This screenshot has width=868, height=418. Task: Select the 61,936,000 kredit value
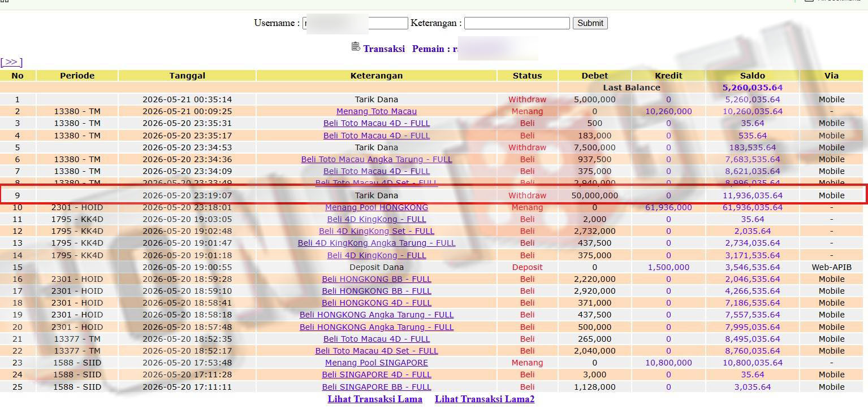click(668, 207)
